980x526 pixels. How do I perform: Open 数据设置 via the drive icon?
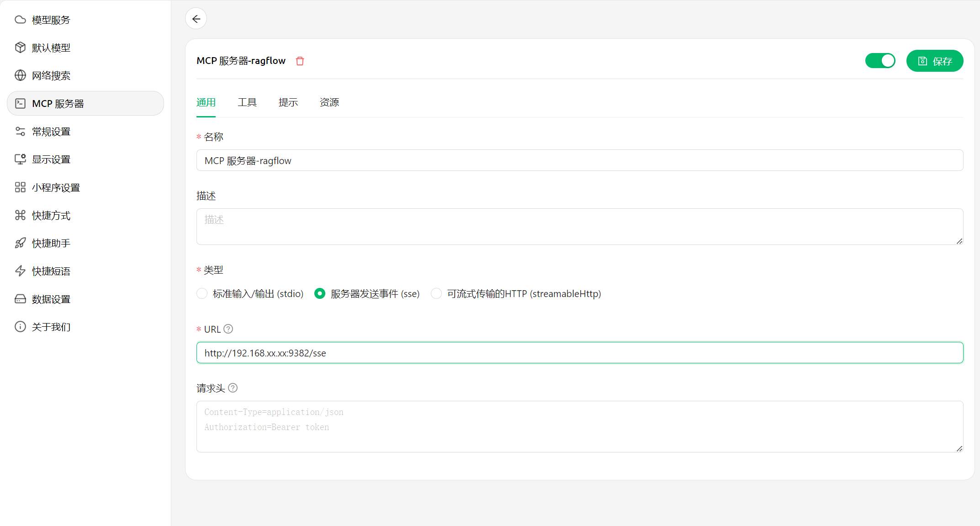[x=20, y=298]
